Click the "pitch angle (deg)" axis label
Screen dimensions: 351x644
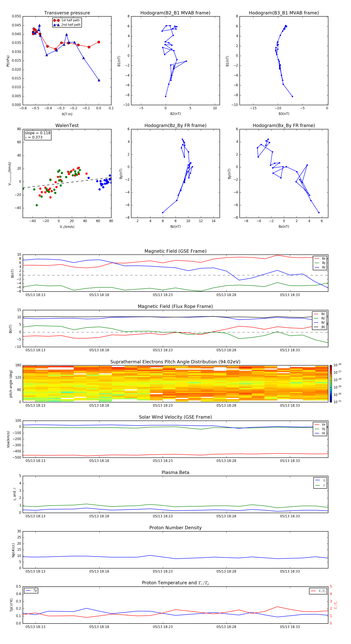point(11,384)
